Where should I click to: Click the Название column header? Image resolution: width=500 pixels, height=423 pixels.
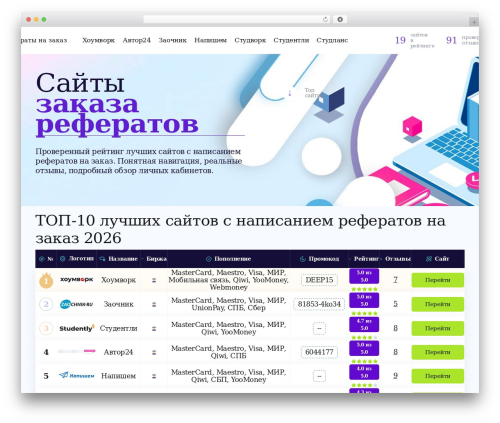119,259
